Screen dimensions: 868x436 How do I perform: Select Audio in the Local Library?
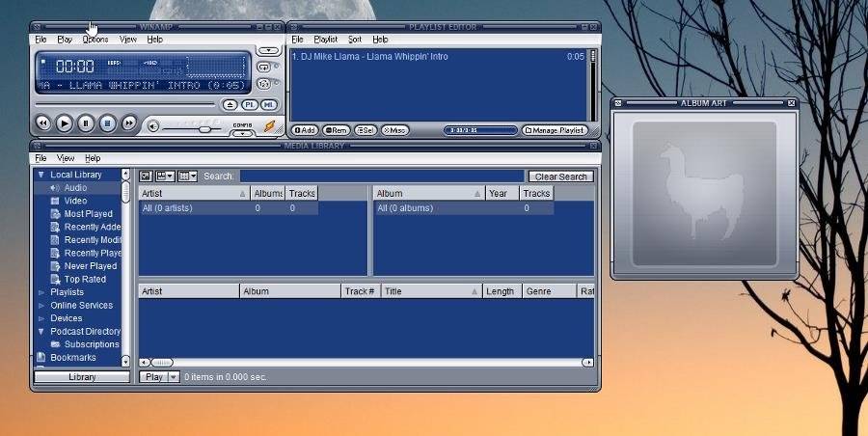(x=75, y=188)
